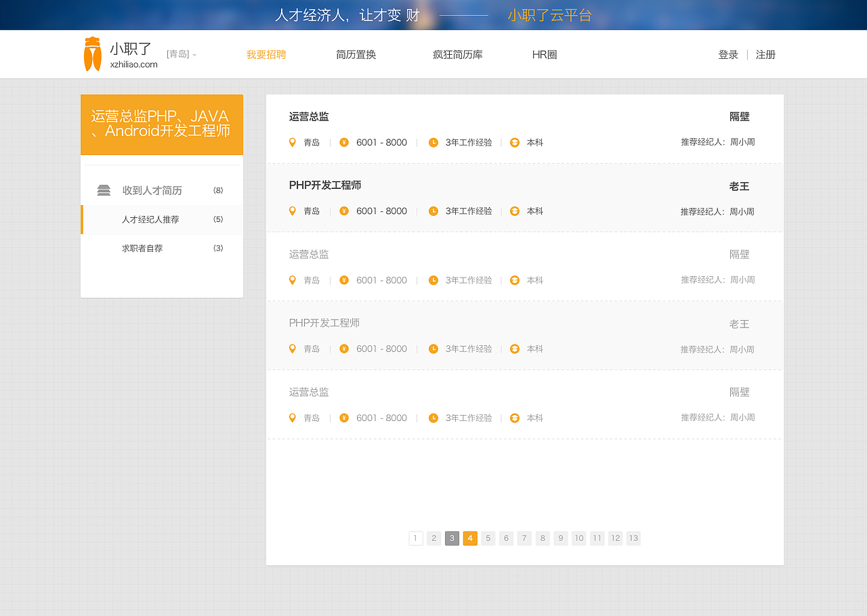Click graduation cap icon in grayed PHP开发工程师 row

pyautogui.click(x=515, y=349)
